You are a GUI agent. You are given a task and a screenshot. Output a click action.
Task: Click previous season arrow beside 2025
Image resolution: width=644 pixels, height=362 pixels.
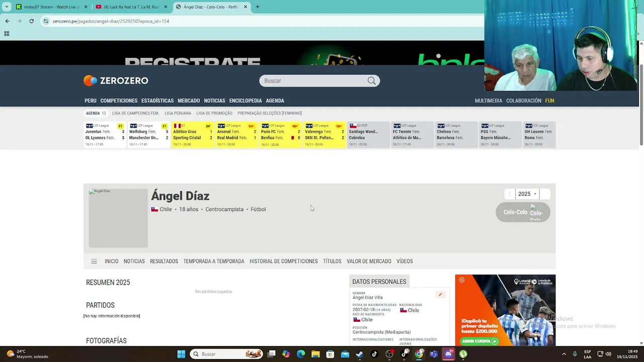coord(510,194)
